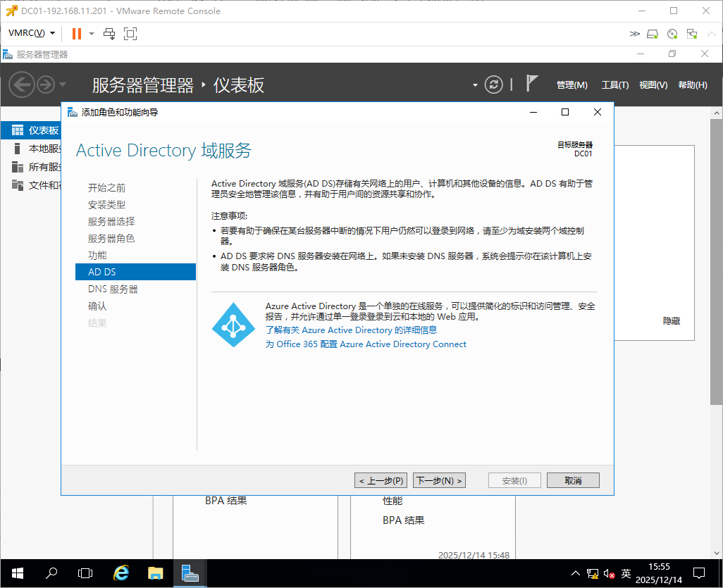Open taskbar search magnifier
This screenshot has width=723, height=588.
51,573
